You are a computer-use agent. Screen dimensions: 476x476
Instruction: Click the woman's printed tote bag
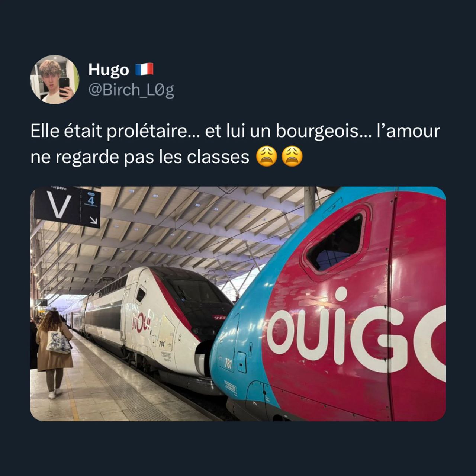click(59, 342)
